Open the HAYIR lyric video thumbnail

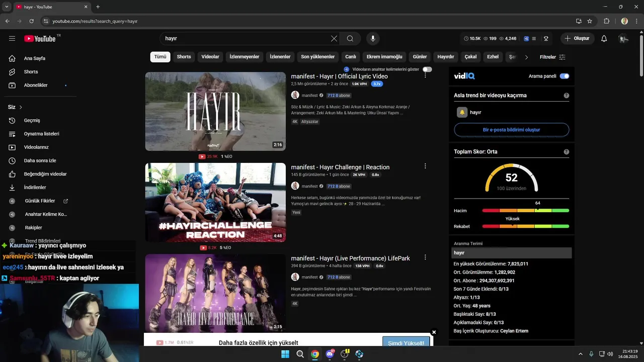[215, 111]
